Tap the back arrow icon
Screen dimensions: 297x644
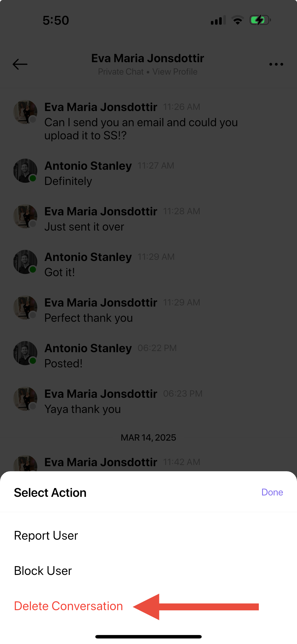click(20, 64)
